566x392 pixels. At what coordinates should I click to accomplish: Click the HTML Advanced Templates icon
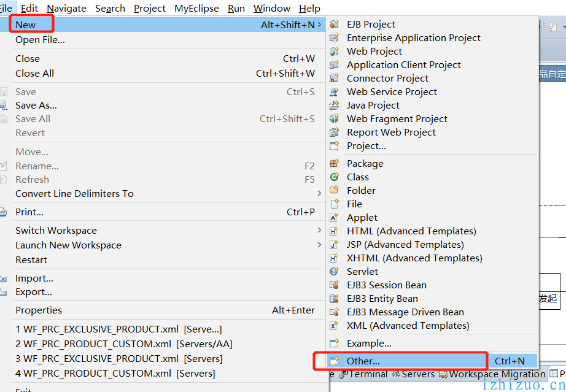(x=334, y=231)
